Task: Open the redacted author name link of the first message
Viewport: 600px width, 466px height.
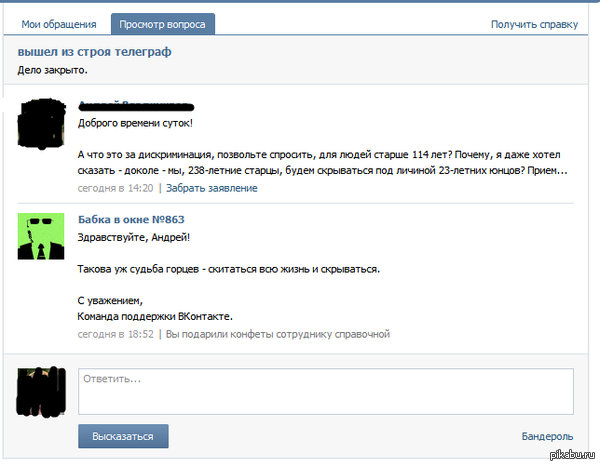Action: click(136, 106)
